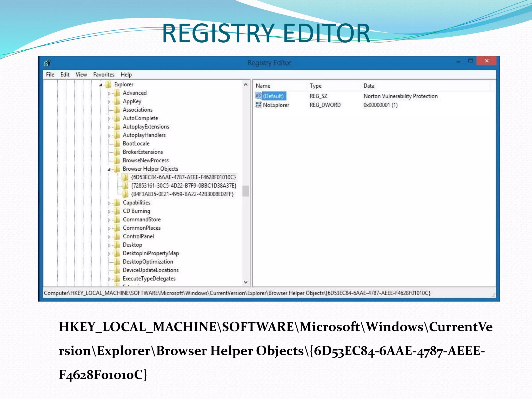Screen dimensions: 532x399
Task: Click the DeviceUpdateLocations folder icon
Action: click(x=117, y=270)
